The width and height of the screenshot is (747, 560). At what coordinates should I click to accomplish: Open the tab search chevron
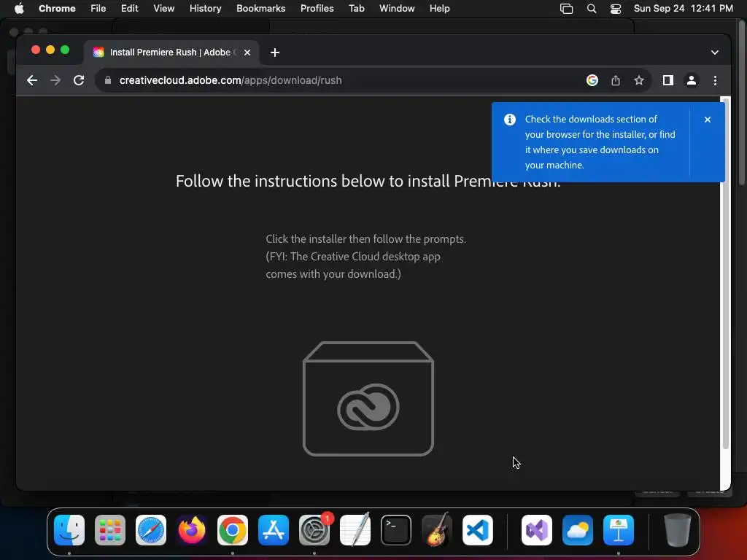point(715,52)
